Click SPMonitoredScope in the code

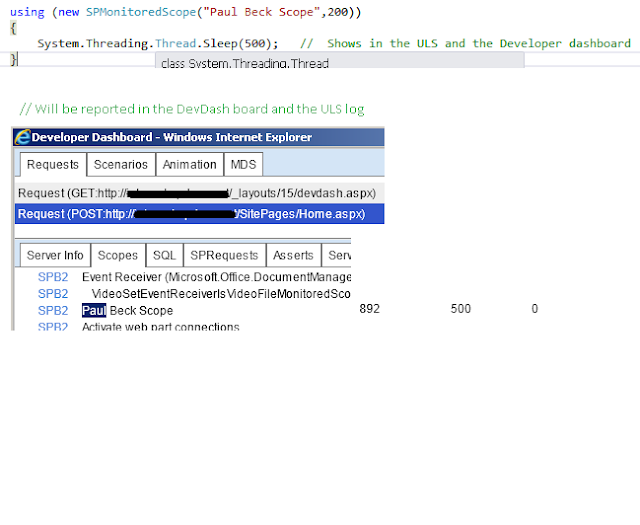click(x=141, y=12)
